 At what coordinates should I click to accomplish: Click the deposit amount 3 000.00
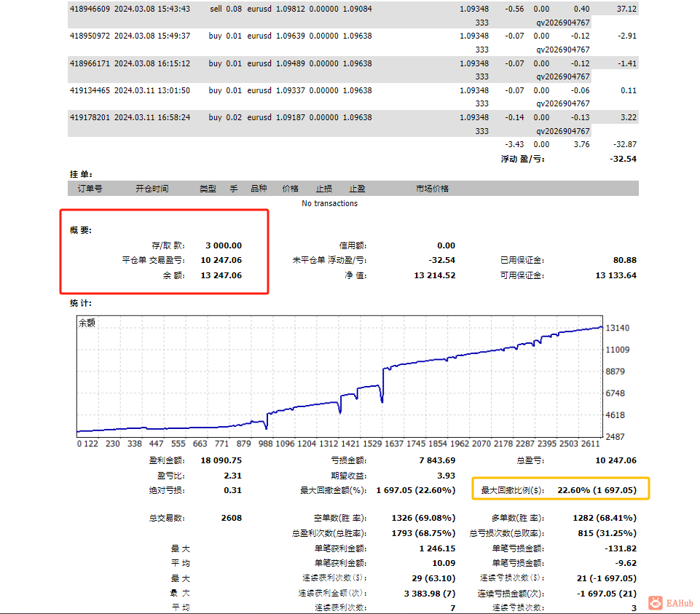tap(224, 245)
